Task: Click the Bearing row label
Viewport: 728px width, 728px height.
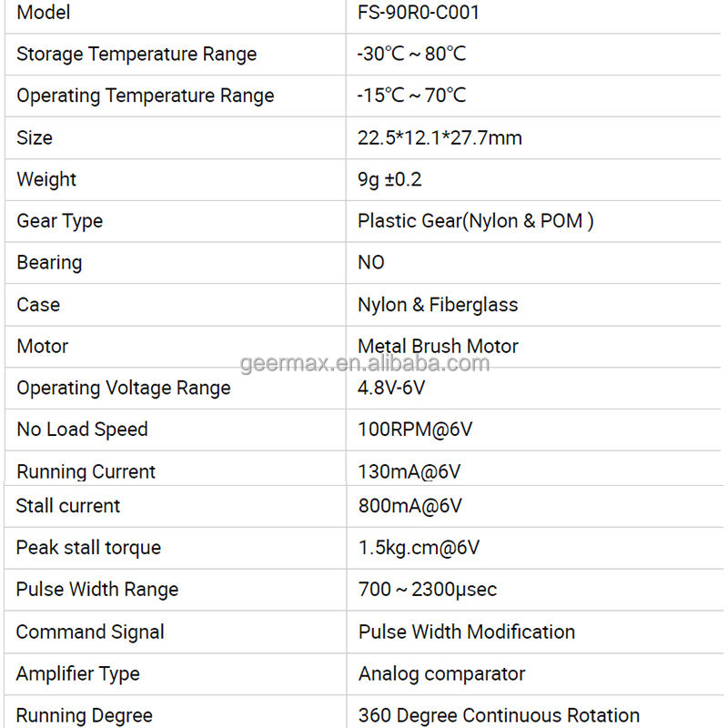Action: click(49, 263)
